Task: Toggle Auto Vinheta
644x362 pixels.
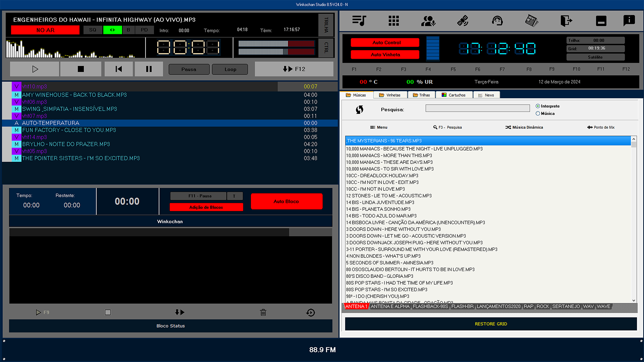Action: click(x=385, y=55)
